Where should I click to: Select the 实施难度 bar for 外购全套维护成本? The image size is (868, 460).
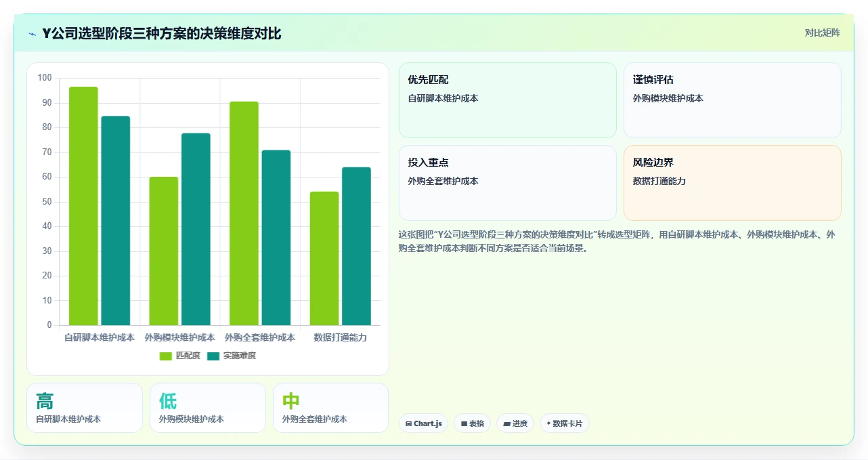(276, 238)
